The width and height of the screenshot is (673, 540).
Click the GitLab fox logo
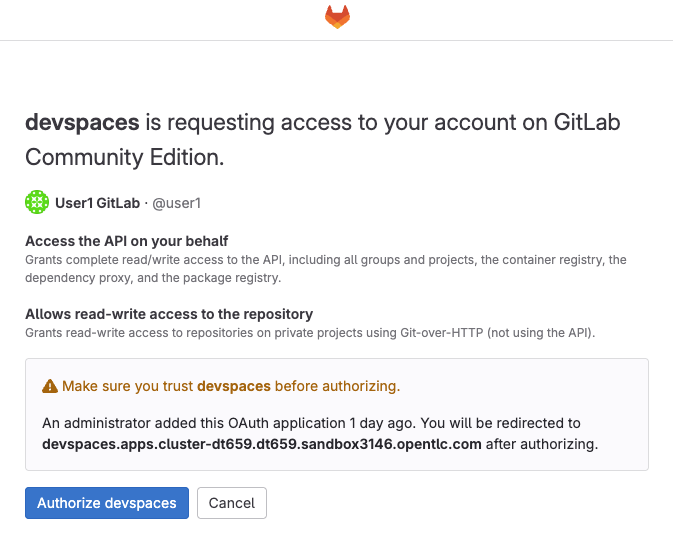(337, 17)
